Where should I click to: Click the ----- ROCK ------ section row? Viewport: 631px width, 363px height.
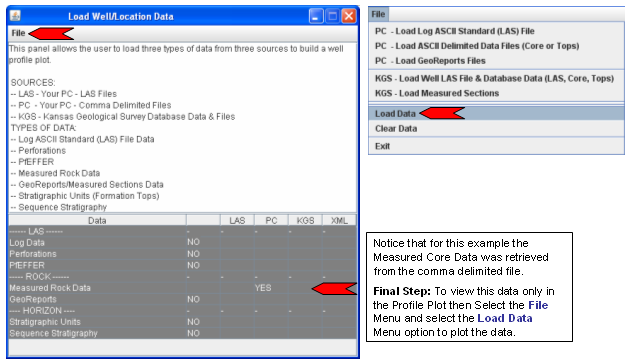click(x=182, y=277)
